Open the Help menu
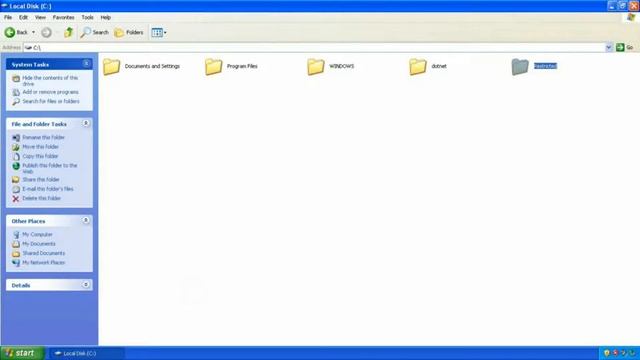640x360 pixels. [x=105, y=18]
